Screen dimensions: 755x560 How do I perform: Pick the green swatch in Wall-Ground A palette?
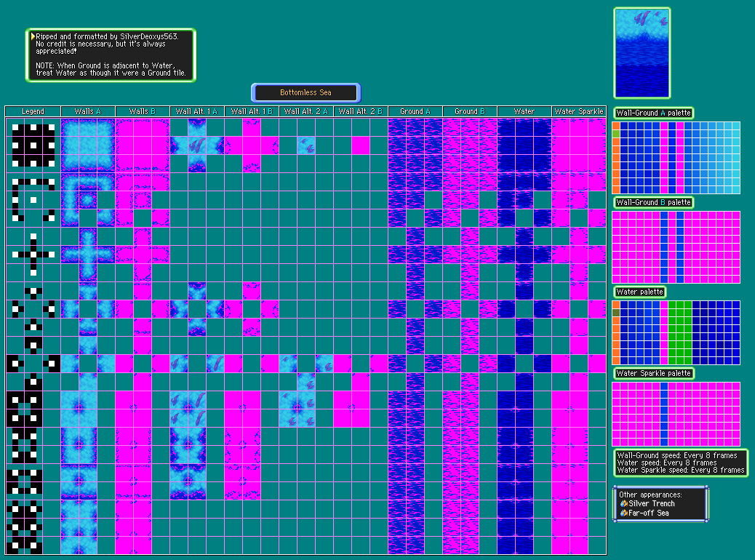[x=616, y=134]
